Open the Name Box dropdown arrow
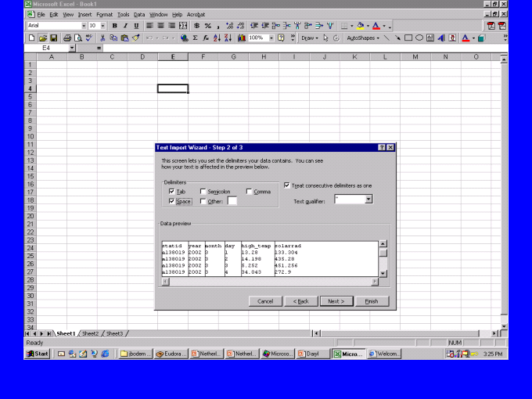Image resolution: width=532 pixels, height=399 pixels. click(72, 49)
